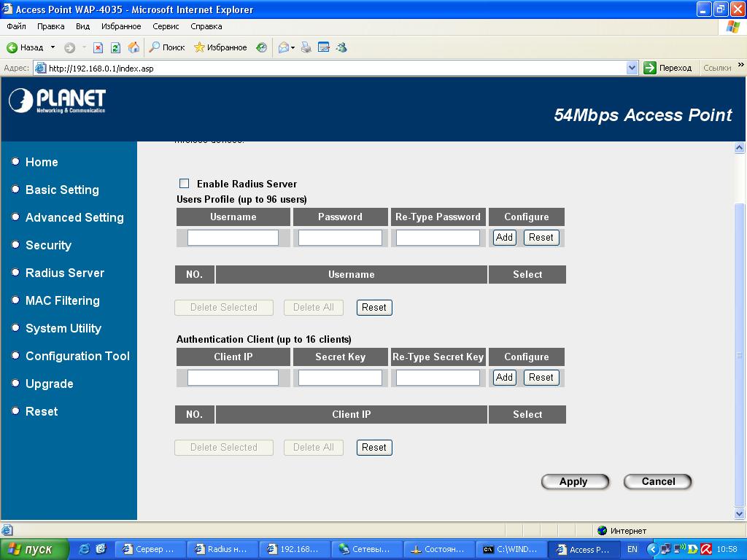Open the Файл menu
Image resolution: width=747 pixels, height=560 pixels.
tap(16, 26)
